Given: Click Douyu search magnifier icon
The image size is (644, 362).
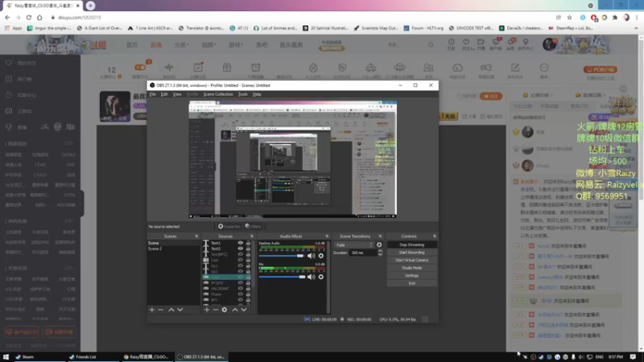Looking at the screenshot, I should coord(431,45).
